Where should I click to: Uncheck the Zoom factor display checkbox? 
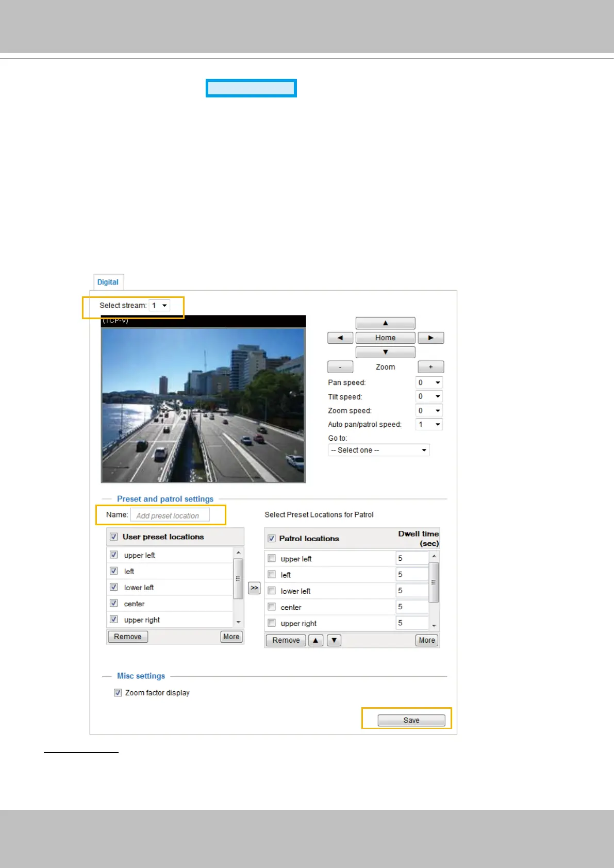click(118, 693)
